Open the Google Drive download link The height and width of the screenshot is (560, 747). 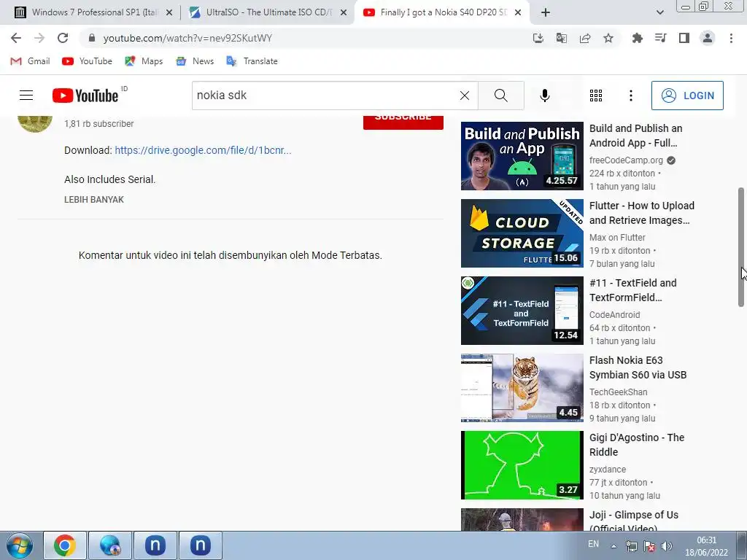click(203, 150)
